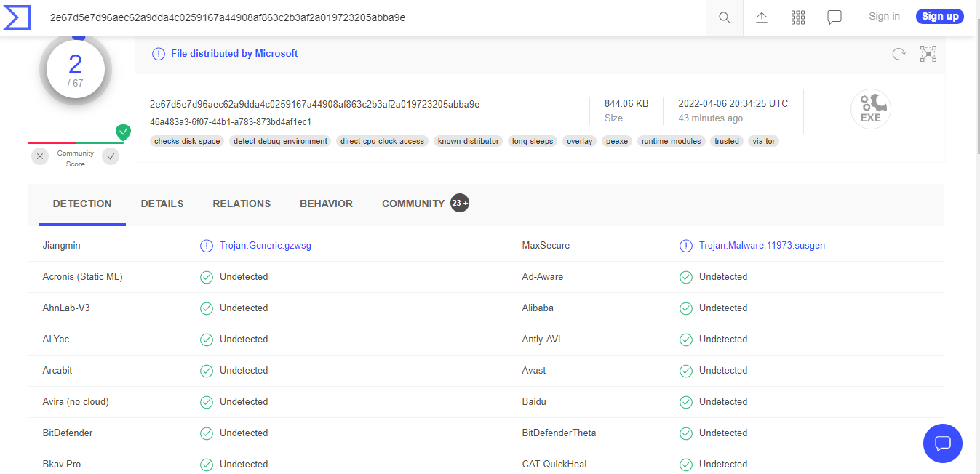
Task: Click the upload file icon
Action: click(762, 17)
